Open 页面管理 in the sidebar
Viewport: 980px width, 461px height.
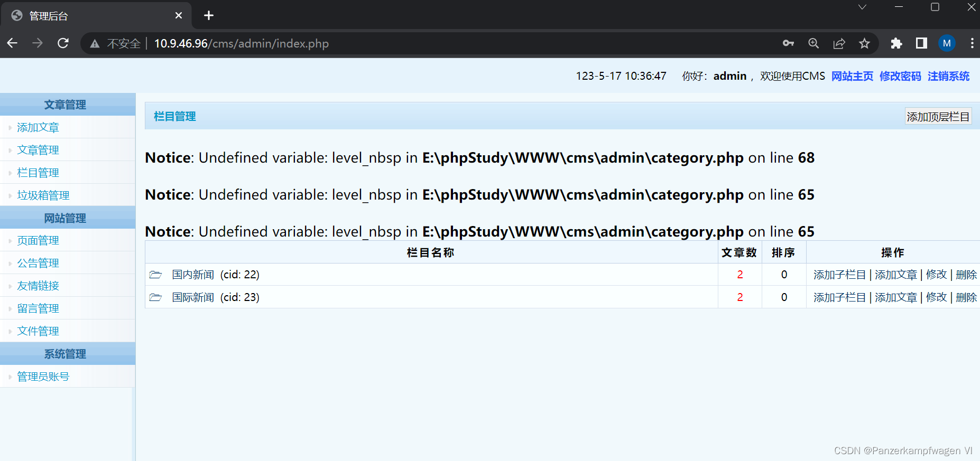pos(38,240)
